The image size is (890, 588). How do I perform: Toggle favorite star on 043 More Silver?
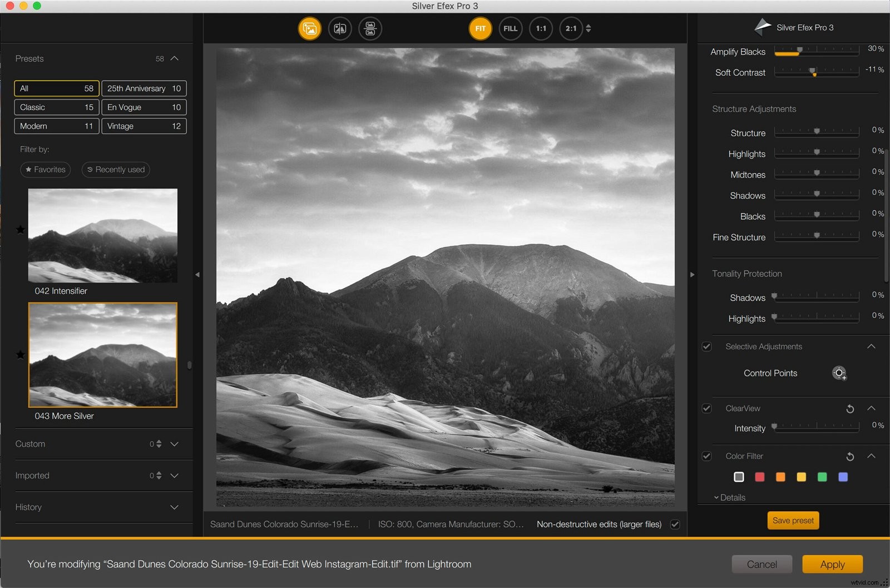coord(21,355)
